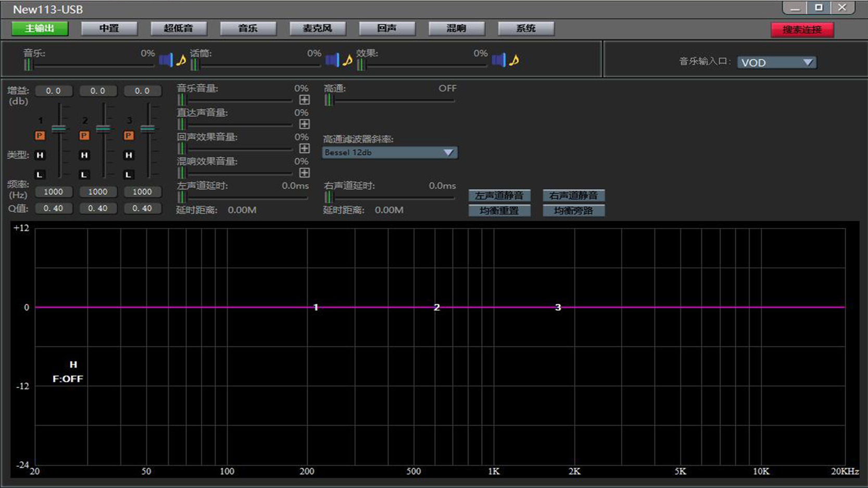Image resolution: width=868 pixels, height=488 pixels.
Task: Click the speaker icon beside 效果 slider
Action: coord(498,60)
